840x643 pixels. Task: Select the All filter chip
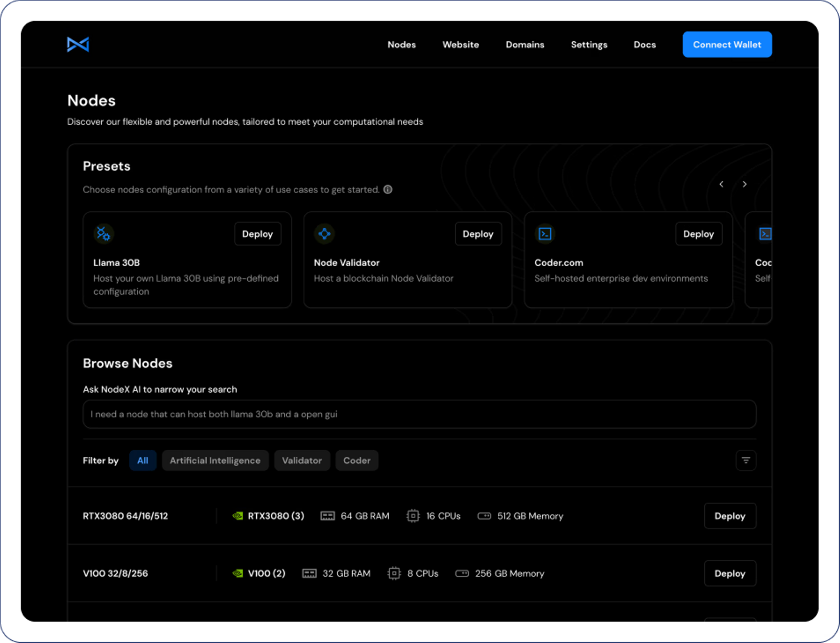point(143,460)
